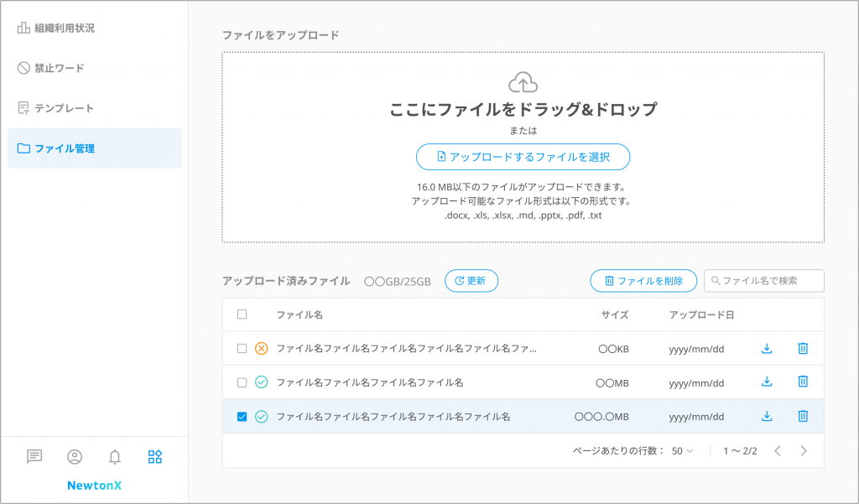Open notifications bell icon
This screenshot has height=504, width=859.
115,456
